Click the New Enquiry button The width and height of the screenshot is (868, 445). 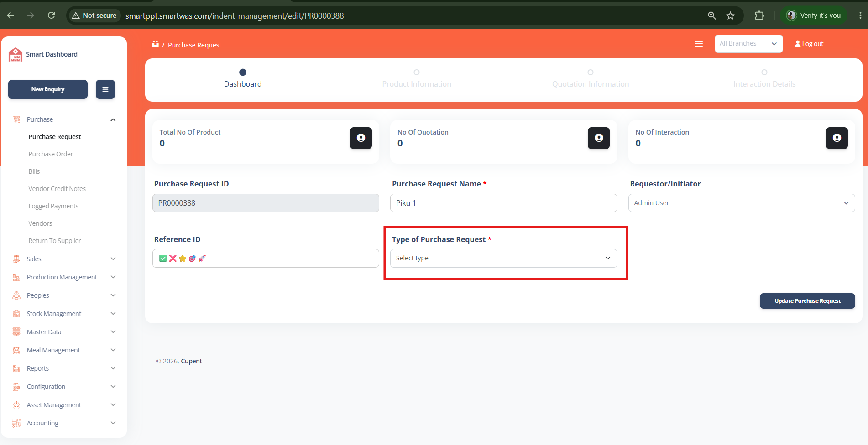pyautogui.click(x=48, y=89)
